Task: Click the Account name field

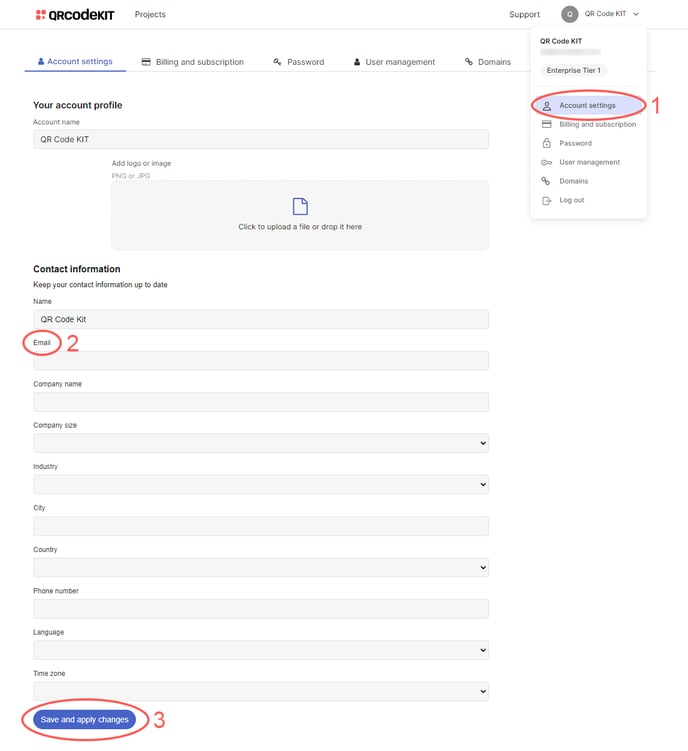Action: pos(261,139)
